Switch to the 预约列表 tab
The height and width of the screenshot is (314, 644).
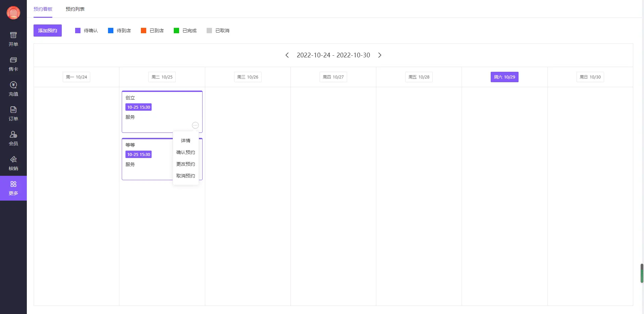tap(75, 9)
